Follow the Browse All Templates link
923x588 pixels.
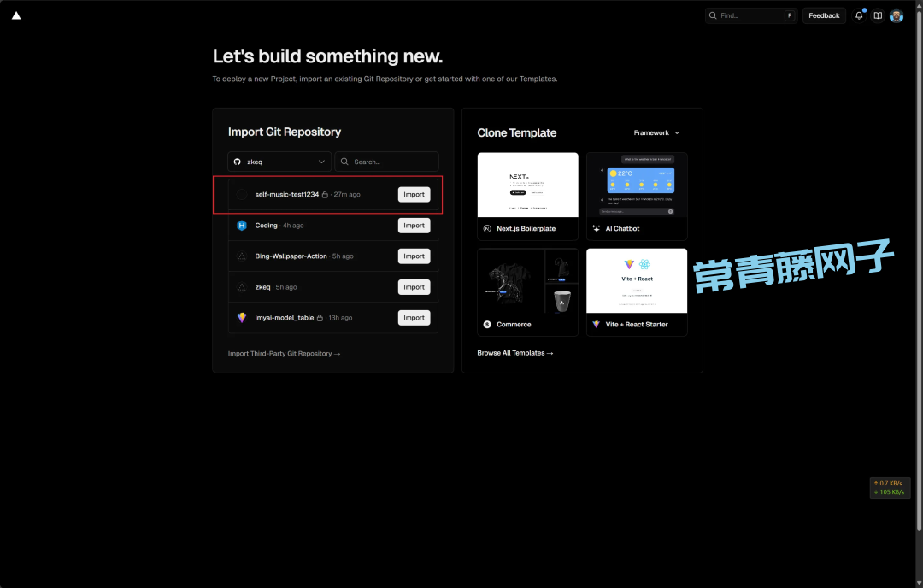click(514, 353)
